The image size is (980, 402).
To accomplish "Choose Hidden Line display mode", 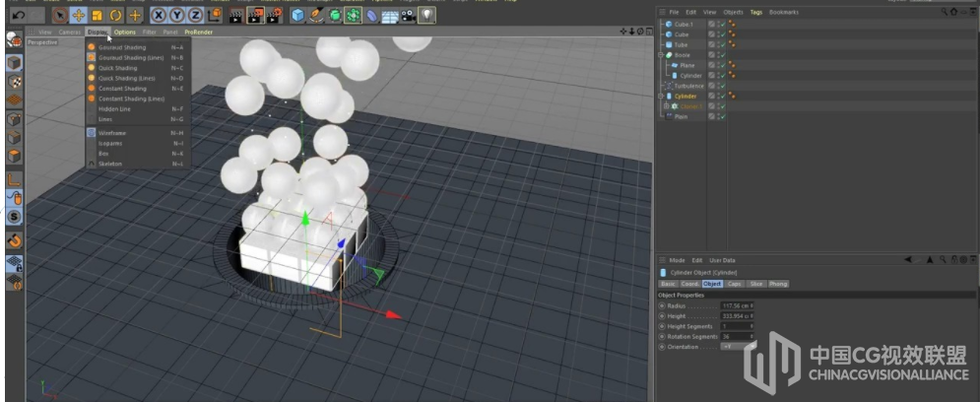I will coord(138,108).
